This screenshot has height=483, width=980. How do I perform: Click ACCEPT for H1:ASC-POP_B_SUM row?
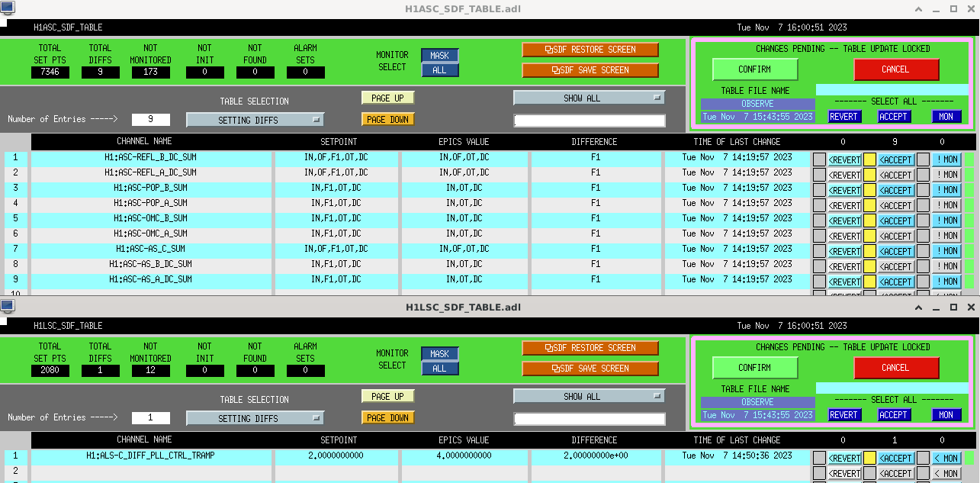point(895,191)
